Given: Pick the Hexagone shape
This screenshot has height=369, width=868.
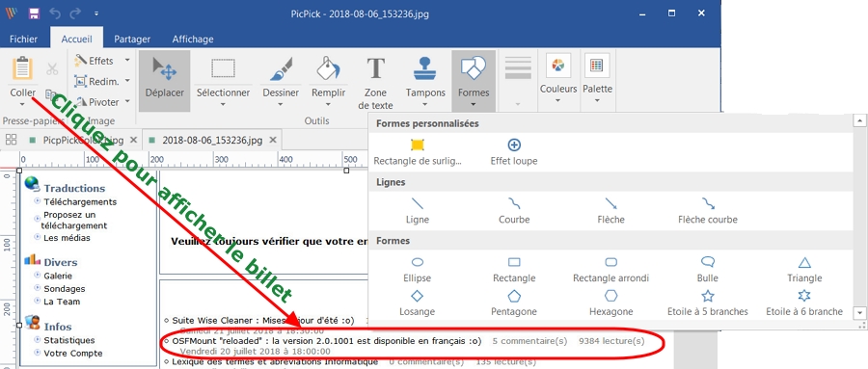Looking at the screenshot, I should coord(611,303).
